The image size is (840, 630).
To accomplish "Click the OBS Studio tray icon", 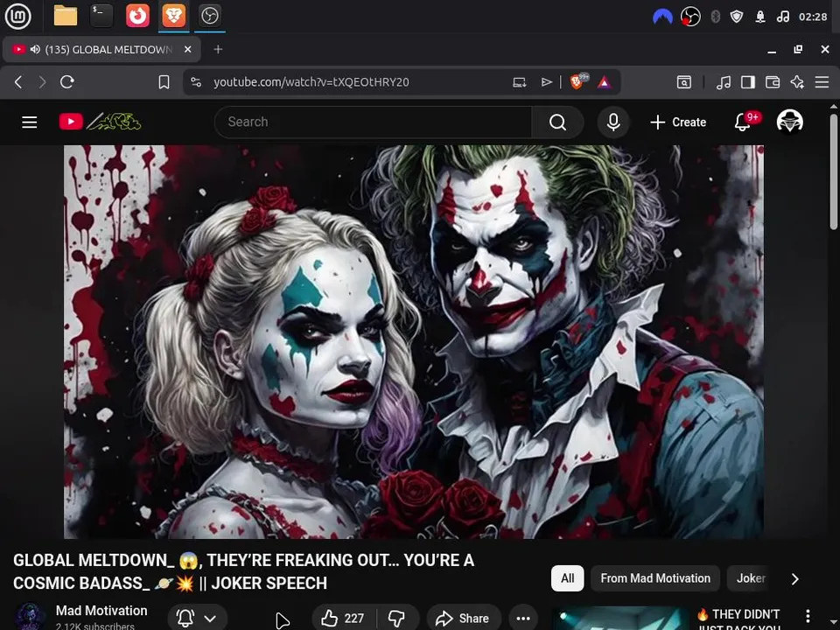I will pos(690,17).
